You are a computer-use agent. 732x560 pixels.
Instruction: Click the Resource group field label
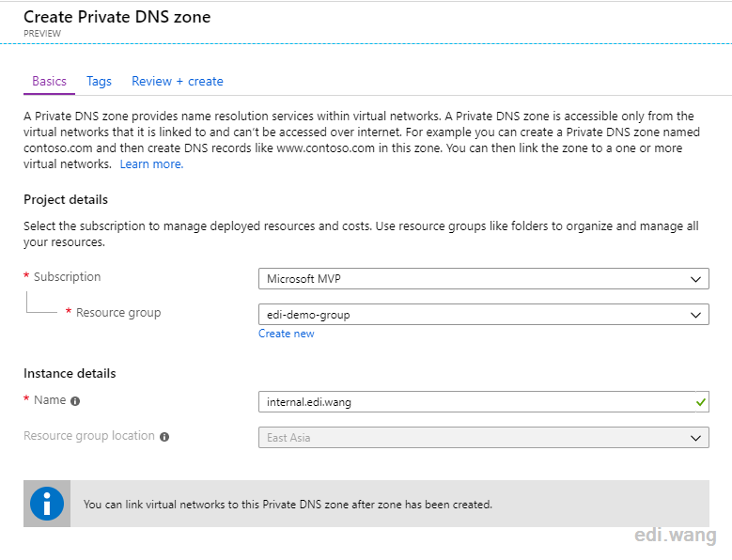pyautogui.click(x=118, y=313)
